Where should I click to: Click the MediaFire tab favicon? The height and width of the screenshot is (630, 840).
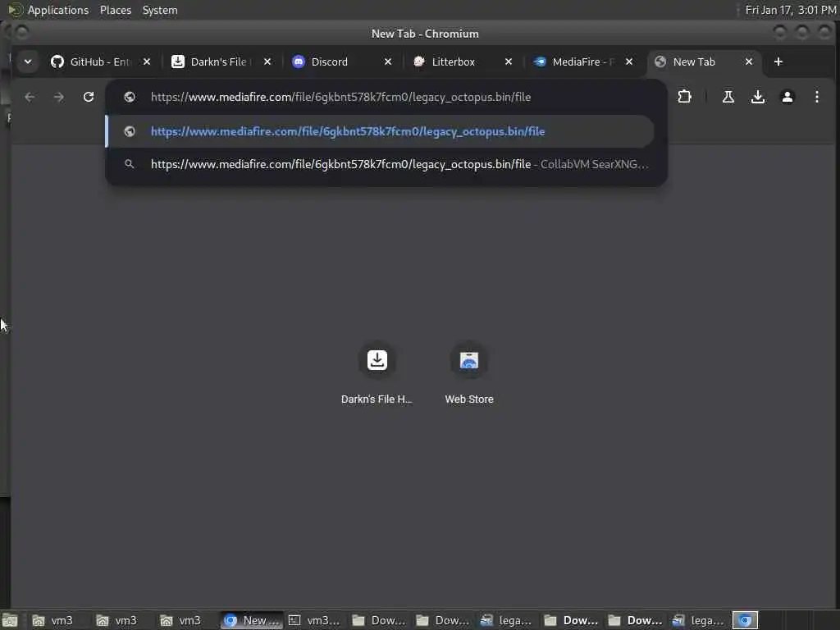(540, 62)
